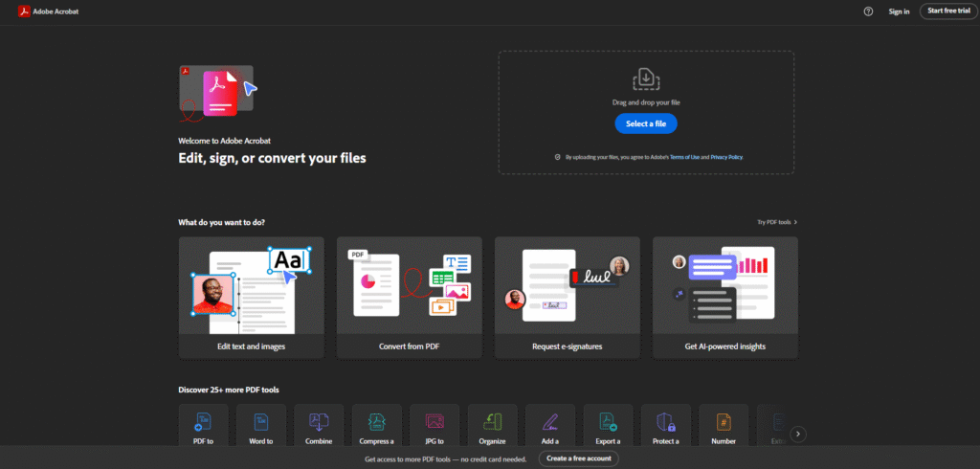Click the Try PDF tools link
The height and width of the screenshot is (469, 980).
click(777, 222)
